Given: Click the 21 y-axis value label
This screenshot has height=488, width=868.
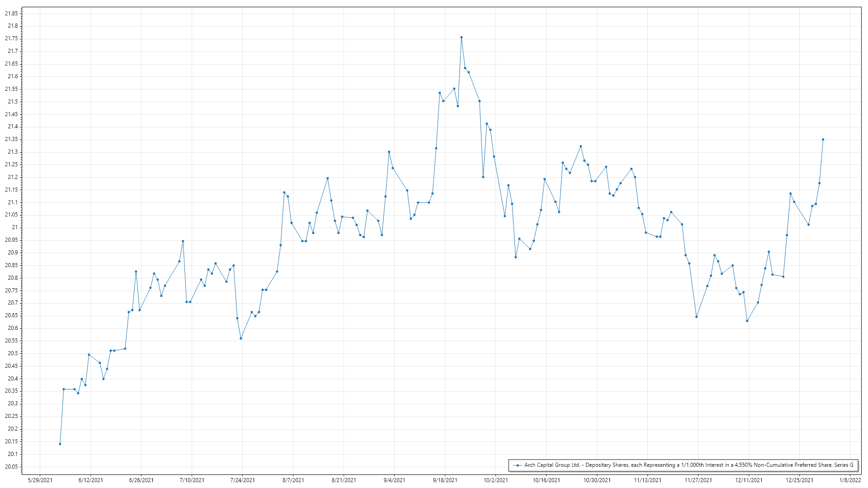Looking at the screenshot, I should (x=15, y=227).
